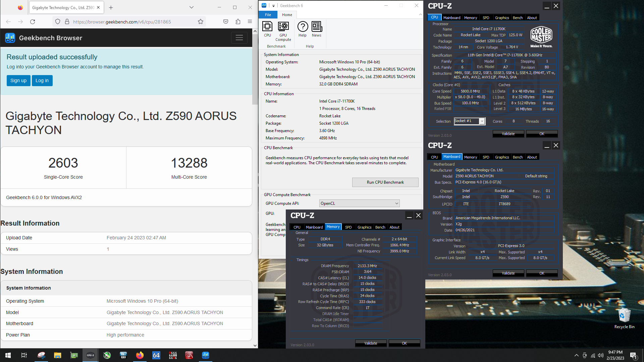
Task: Click the browser scrollbar down arrow
Action: pyautogui.click(x=255, y=346)
